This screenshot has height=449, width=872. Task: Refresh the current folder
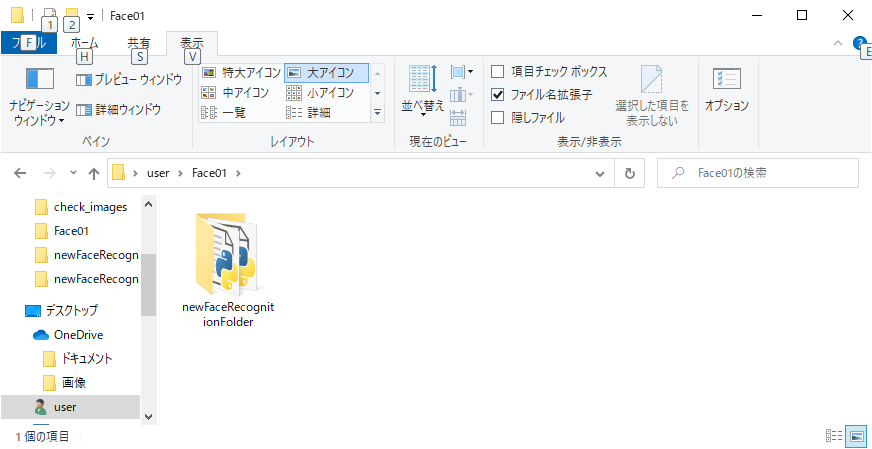click(x=630, y=174)
